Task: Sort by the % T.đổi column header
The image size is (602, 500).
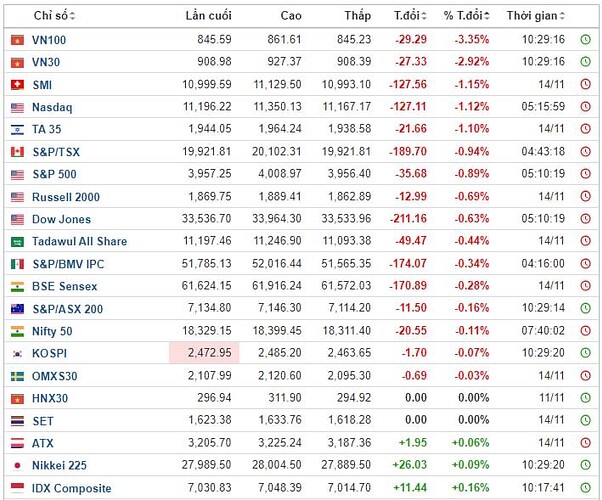Action: point(462,16)
